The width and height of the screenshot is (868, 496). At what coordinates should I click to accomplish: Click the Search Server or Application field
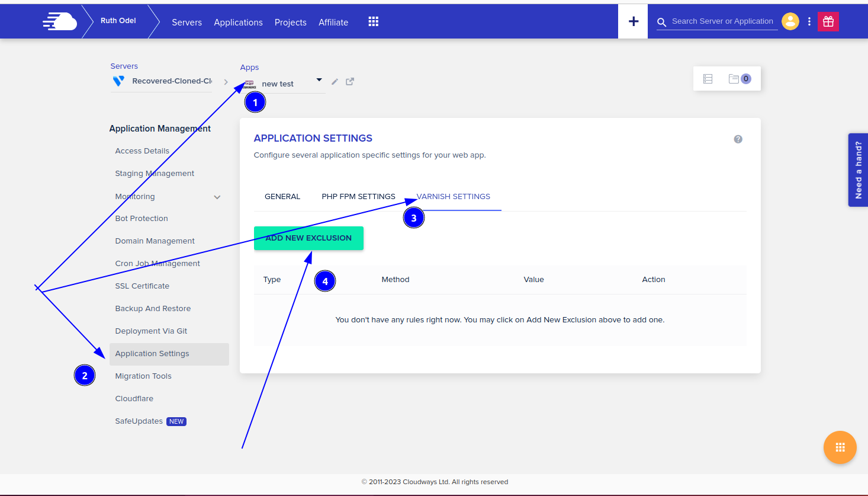coord(722,21)
